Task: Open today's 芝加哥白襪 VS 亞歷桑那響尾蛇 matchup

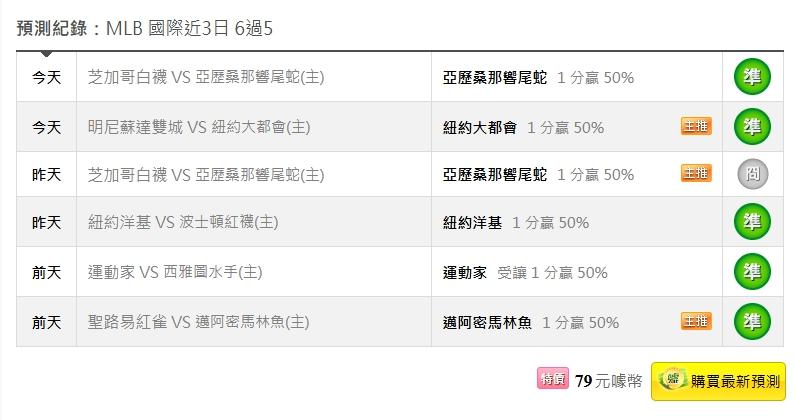Action: 205,78
